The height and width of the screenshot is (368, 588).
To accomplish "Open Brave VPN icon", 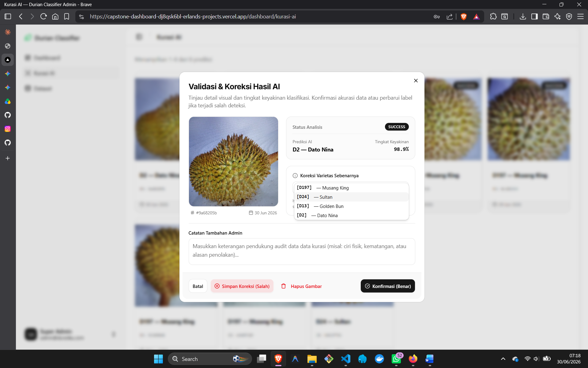I will 569,17.
